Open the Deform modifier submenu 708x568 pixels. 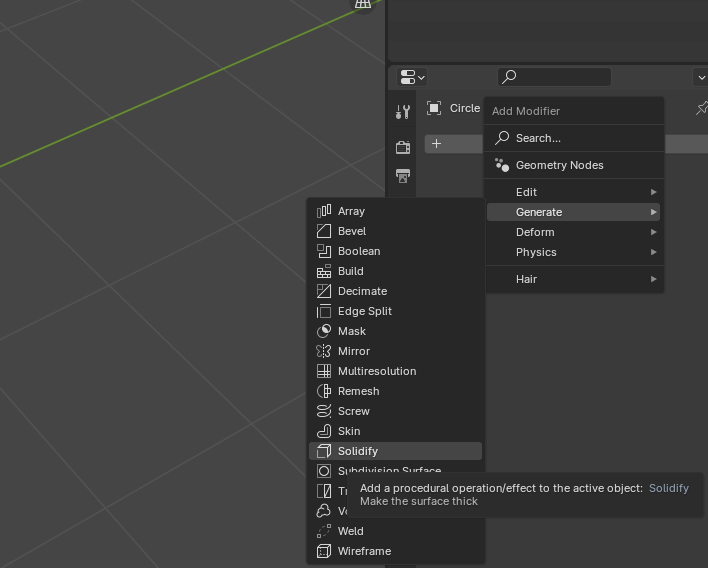(573, 232)
